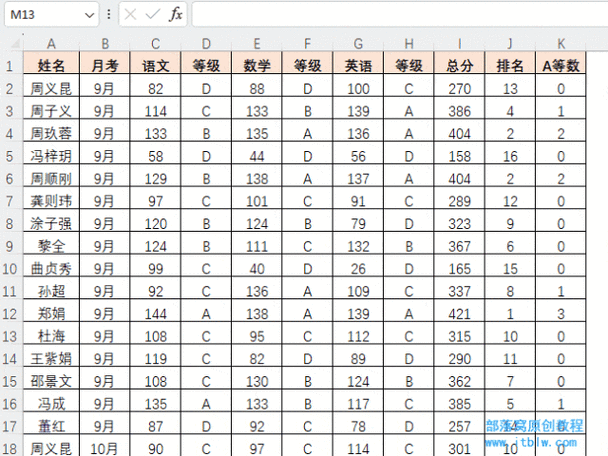
Task: Click the Enter checkmark icon in formula bar
Action: [152, 15]
